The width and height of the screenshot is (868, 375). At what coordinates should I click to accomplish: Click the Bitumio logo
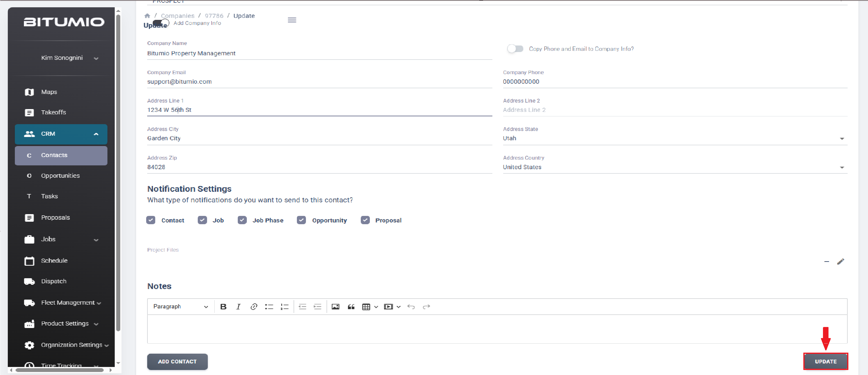[64, 22]
